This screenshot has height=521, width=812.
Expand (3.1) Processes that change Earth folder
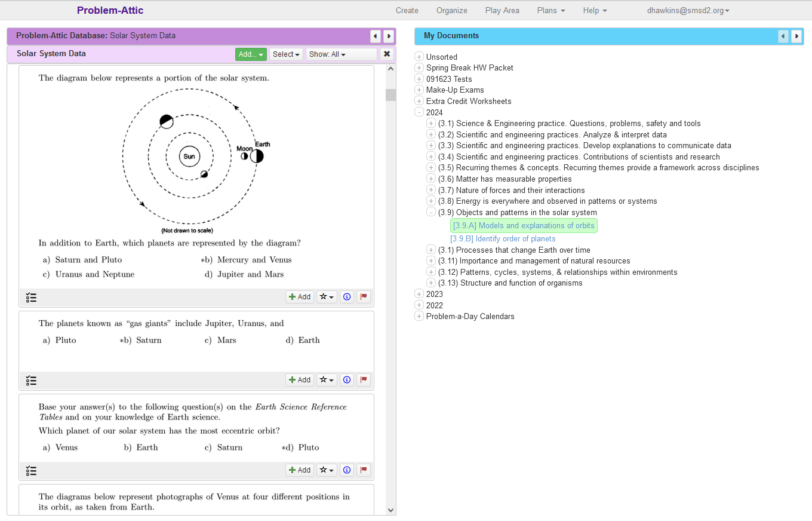431,250
